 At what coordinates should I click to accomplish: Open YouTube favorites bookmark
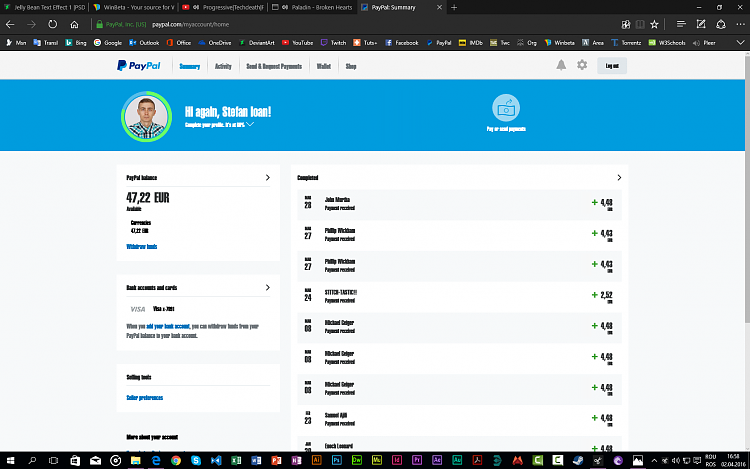pos(298,43)
